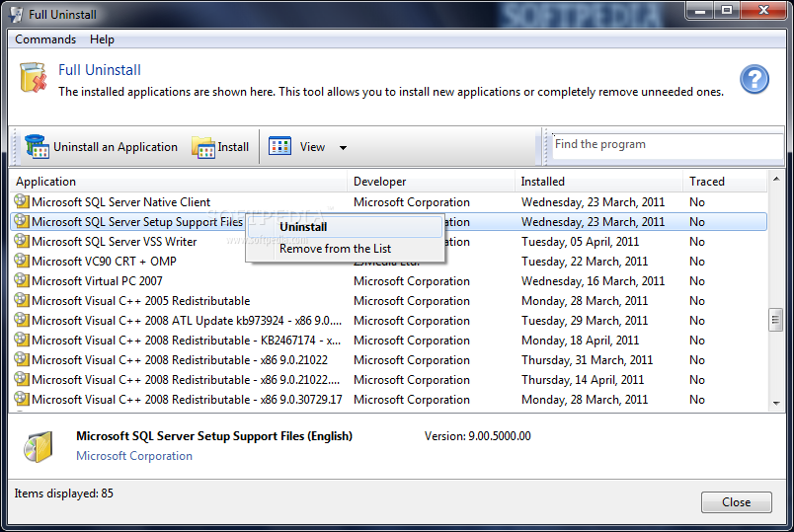This screenshot has height=532, width=794.
Task: Click icon beside Visual C++ 2005 Redistributable
Action: (22, 300)
